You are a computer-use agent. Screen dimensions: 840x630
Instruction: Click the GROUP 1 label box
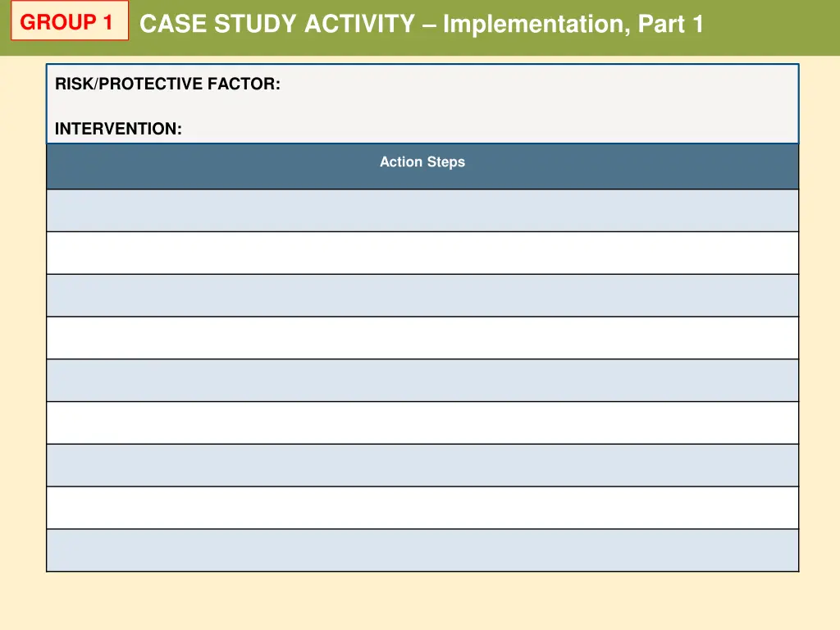pyautogui.click(x=70, y=21)
